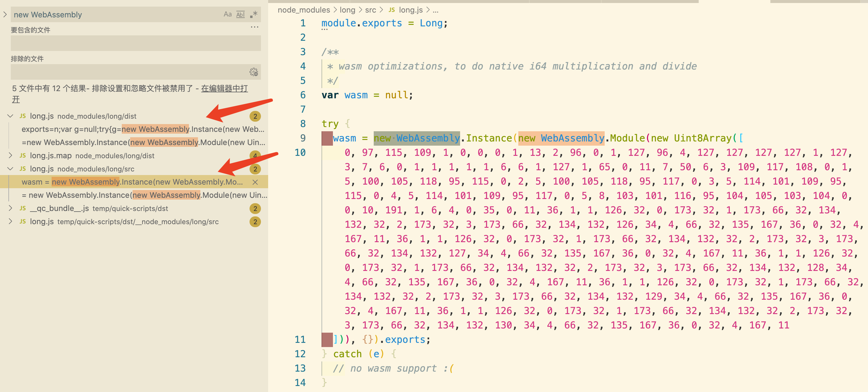The height and width of the screenshot is (392, 868).
Task: Collapse long.js node_modules/long/dist results
Action: 10,116
